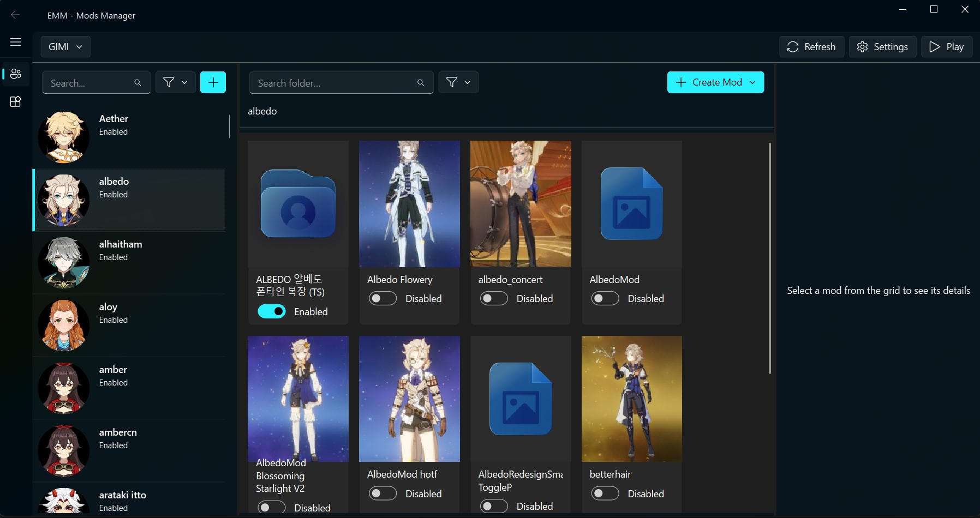
Task: Click the filter funnel icon in character list
Action: point(170,82)
